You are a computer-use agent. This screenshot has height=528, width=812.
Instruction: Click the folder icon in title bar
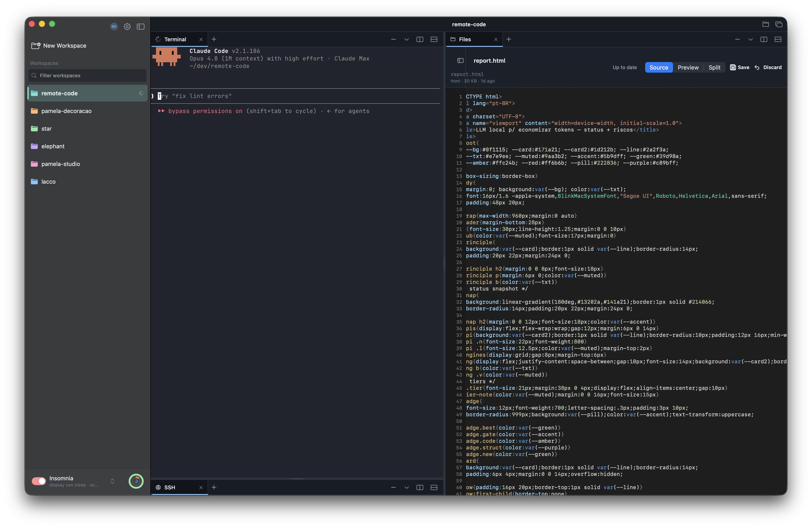766,24
